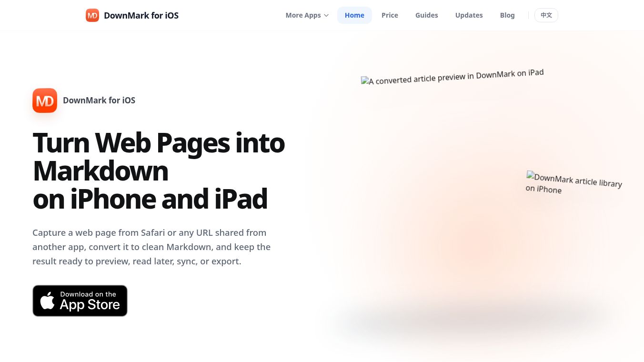The image size is (644, 362).
Task: Go to the Price page
Action: tap(390, 15)
